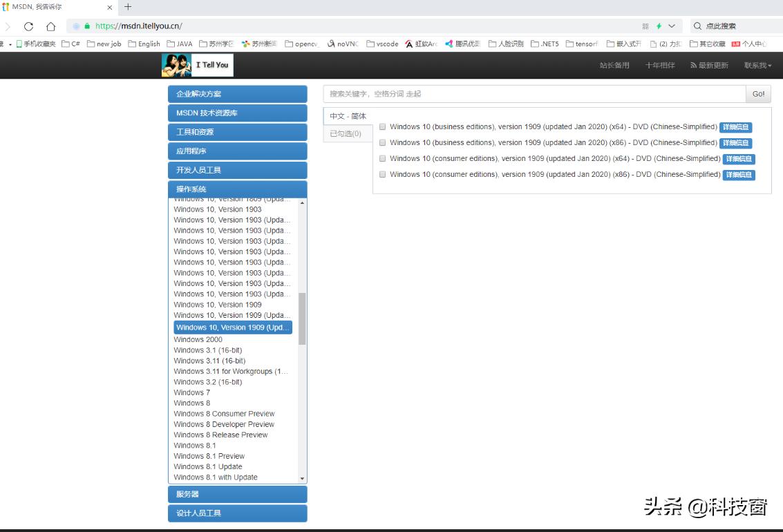Screen dimensions: 783x532
Task: Collapse the 操作系统 category
Action: tap(237, 189)
